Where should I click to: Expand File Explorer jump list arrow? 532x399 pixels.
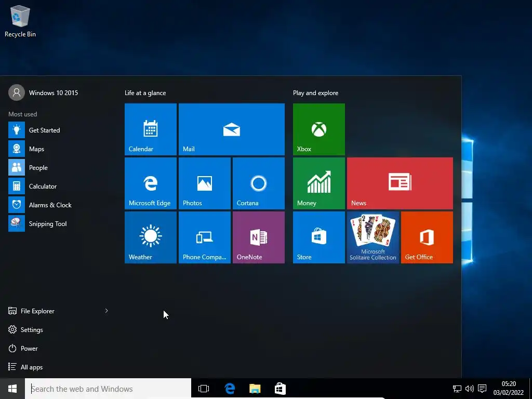click(x=107, y=311)
